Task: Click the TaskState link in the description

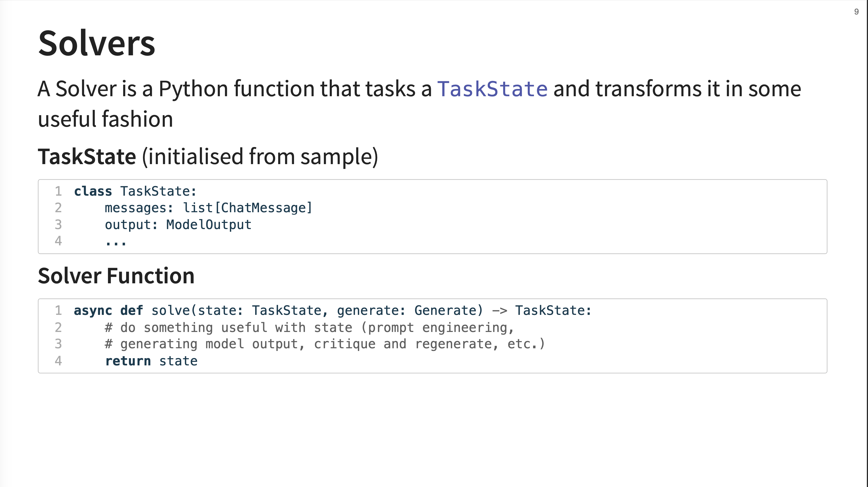Action: click(492, 89)
